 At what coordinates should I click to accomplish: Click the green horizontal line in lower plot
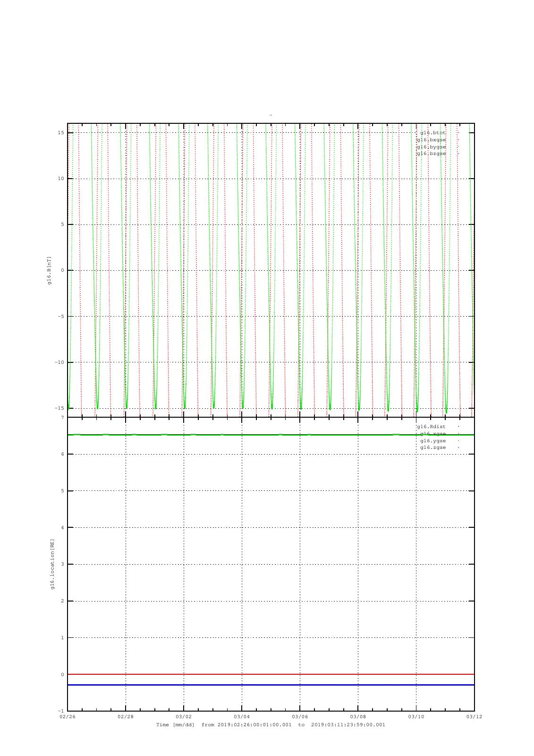point(271,435)
